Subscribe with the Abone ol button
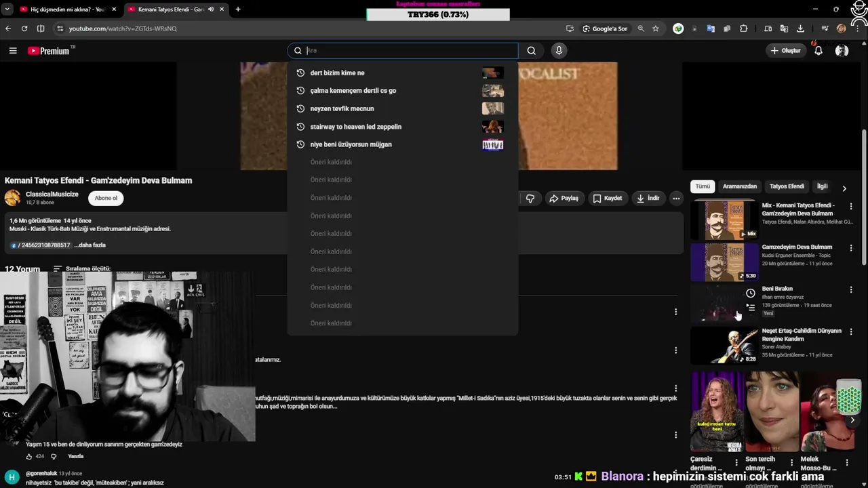The image size is (868, 488). tap(106, 198)
